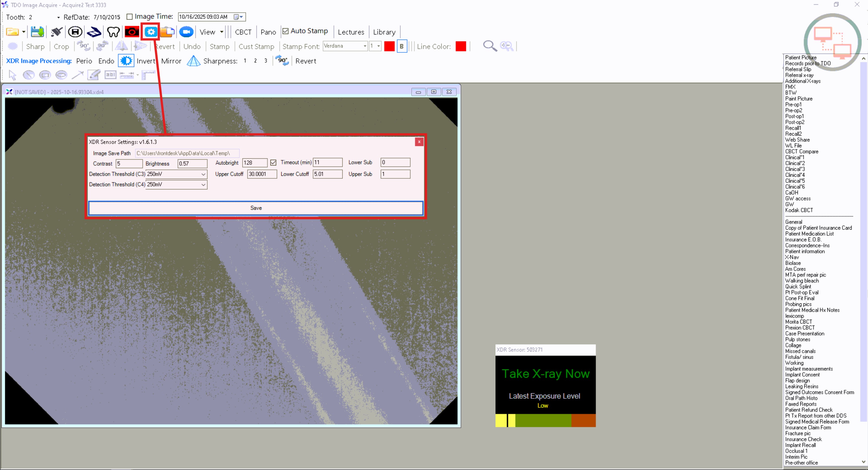
Task: Click the XDR invert brightness icon
Action: click(126, 61)
